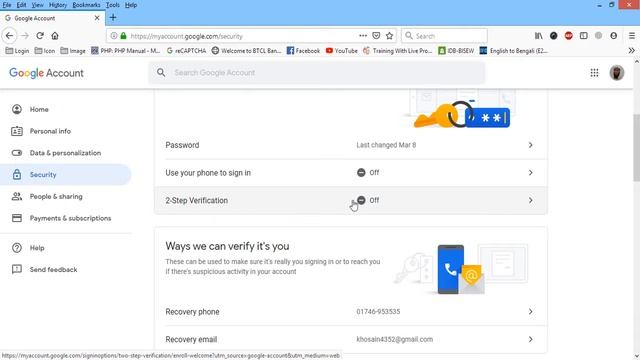Expand Use your phone to sign in chevron
Screen dimensions: 640x360
point(530,173)
